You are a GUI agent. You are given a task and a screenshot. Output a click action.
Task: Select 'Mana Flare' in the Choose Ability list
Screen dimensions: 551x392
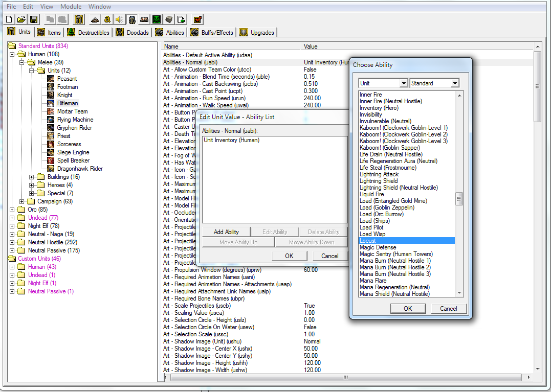[373, 281]
